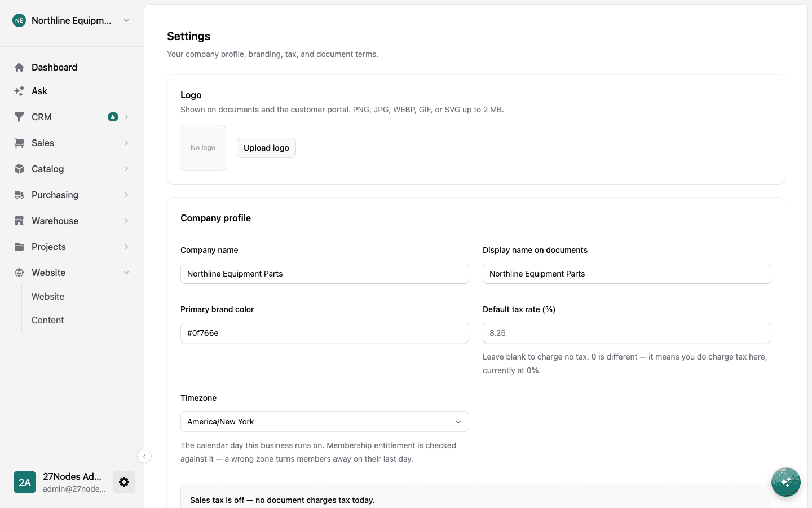Select the Website sub-item under Website
The height and width of the screenshot is (508, 812).
(48, 296)
